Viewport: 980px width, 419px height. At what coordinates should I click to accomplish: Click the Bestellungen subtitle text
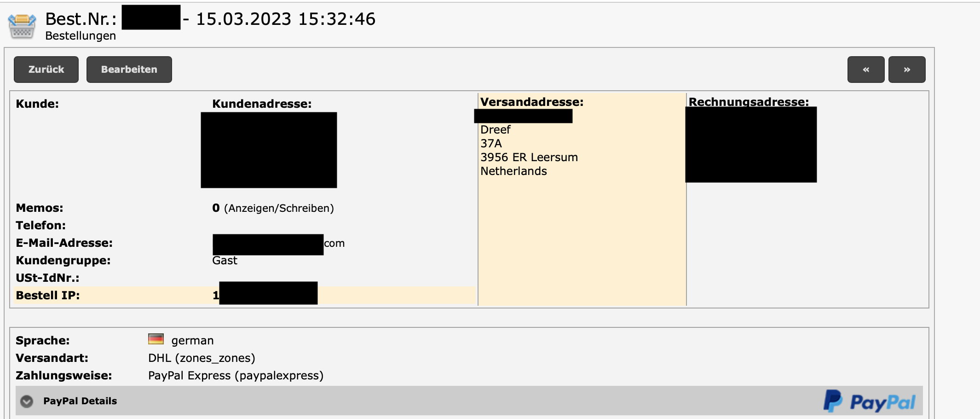click(81, 36)
